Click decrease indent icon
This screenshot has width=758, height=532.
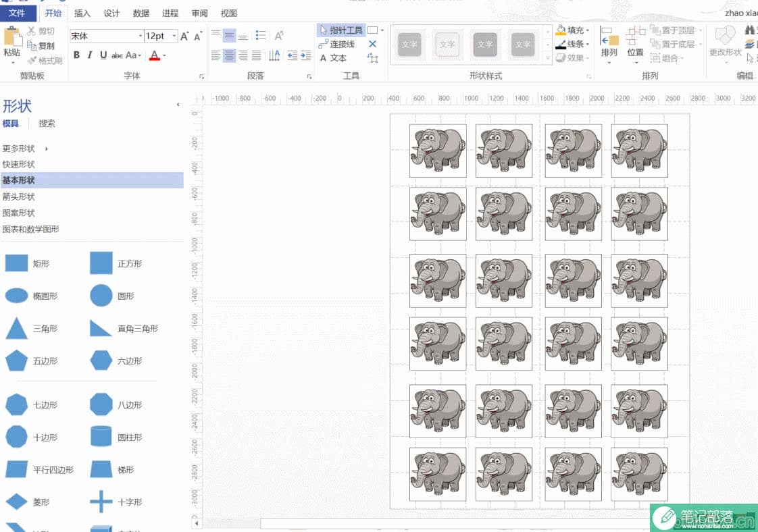[292, 55]
